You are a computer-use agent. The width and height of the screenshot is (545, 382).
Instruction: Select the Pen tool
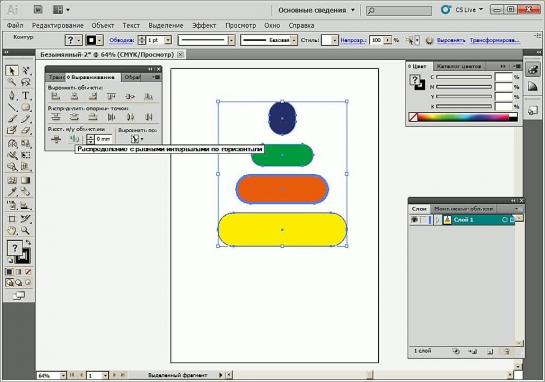coord(11,95)
